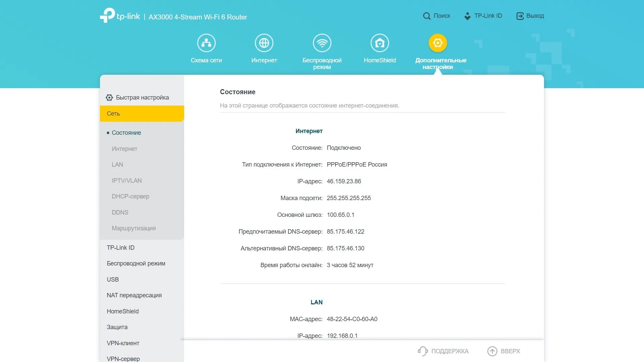The width and height of the screenshot is (644, 362).
Task: Open the Маршрутизация submenu item
Action: pyautogui.click(x=134, y=228)
